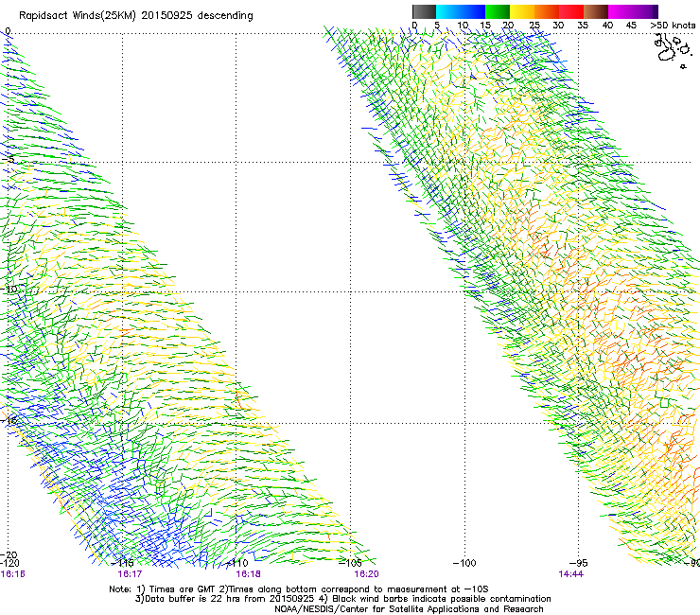The width and height of the screenshot is (700, 615).
Task: Click the 'NOAA/NESDIS/Center for Satellite Applications' credit line
Action: (409, 609)
